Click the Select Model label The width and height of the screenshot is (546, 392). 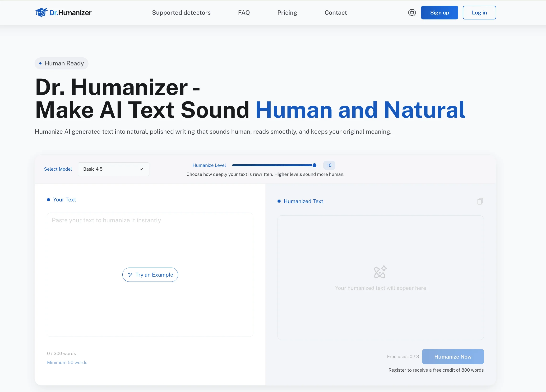click(x=58, y=169)
